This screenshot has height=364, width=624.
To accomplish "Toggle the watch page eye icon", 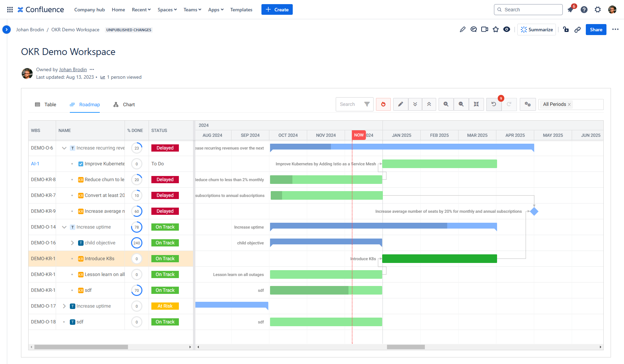I will [x=507, y=30].
